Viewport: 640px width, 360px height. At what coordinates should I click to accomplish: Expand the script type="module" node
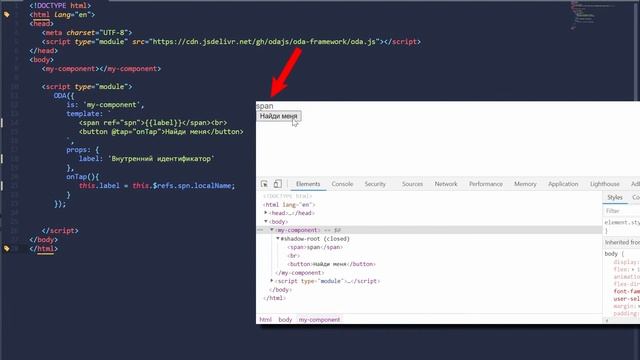[x=272, y=281]
